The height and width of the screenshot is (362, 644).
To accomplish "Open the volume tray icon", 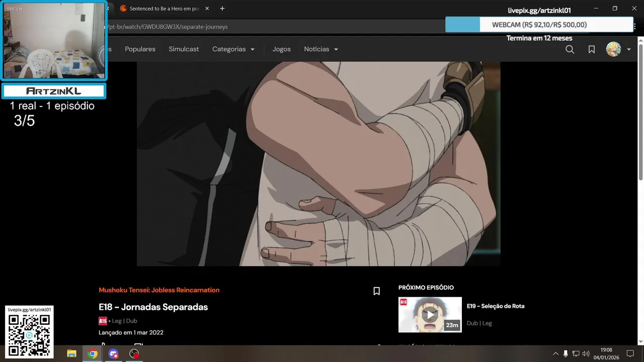I will click(586, 354).
